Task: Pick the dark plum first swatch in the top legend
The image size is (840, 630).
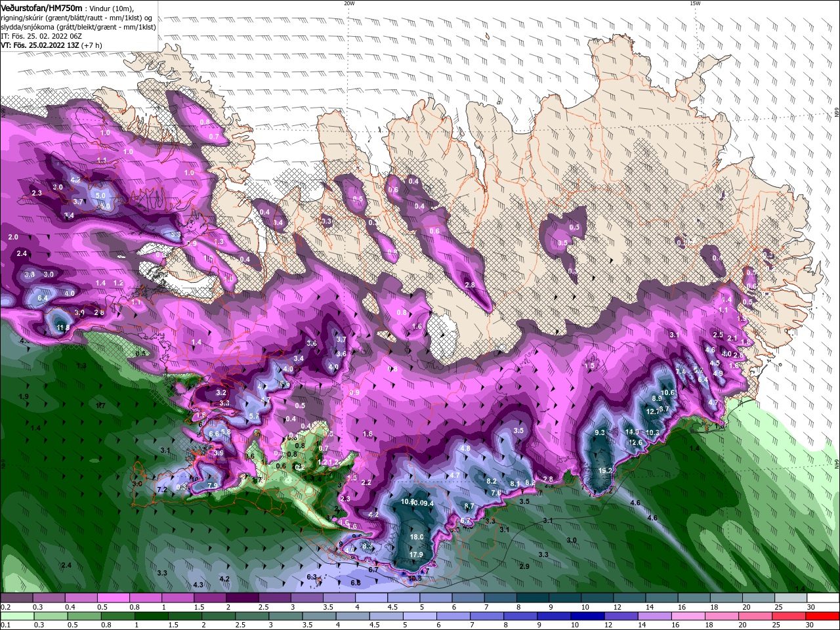Action: pos(16,598)
